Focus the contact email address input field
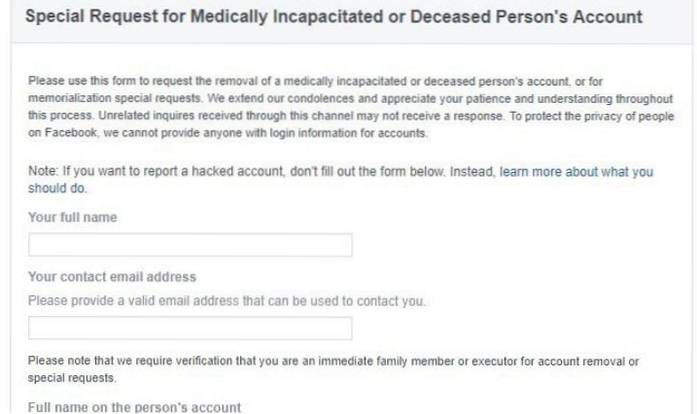The width and height of the screenshot is (697, 414). point(190,328)
